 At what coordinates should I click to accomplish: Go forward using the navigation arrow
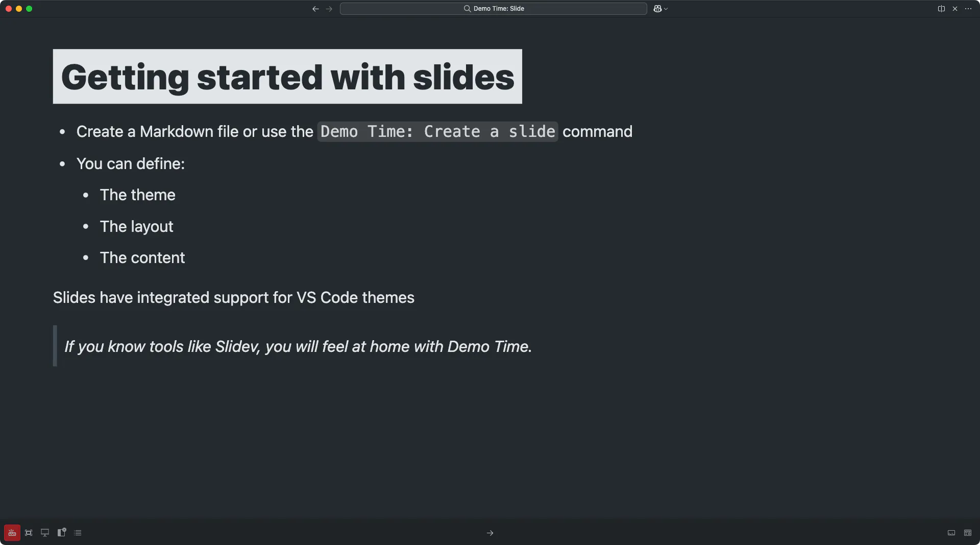[329, 9]
